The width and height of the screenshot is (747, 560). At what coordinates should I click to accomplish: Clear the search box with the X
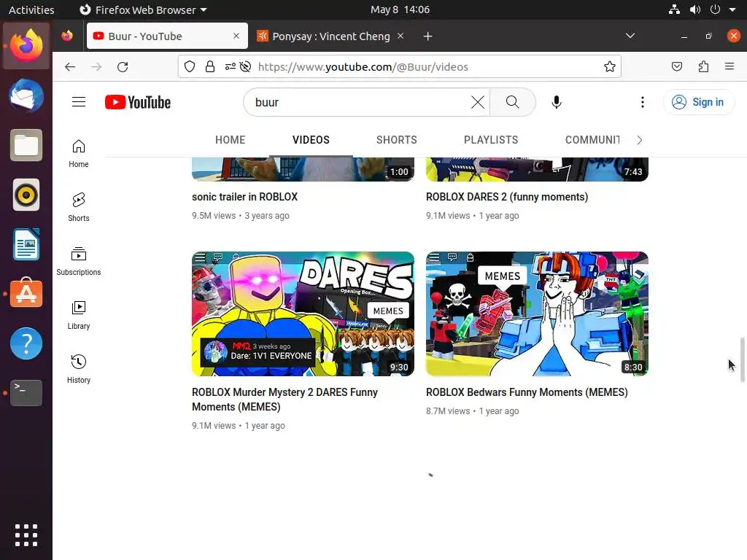coord(477,102)
